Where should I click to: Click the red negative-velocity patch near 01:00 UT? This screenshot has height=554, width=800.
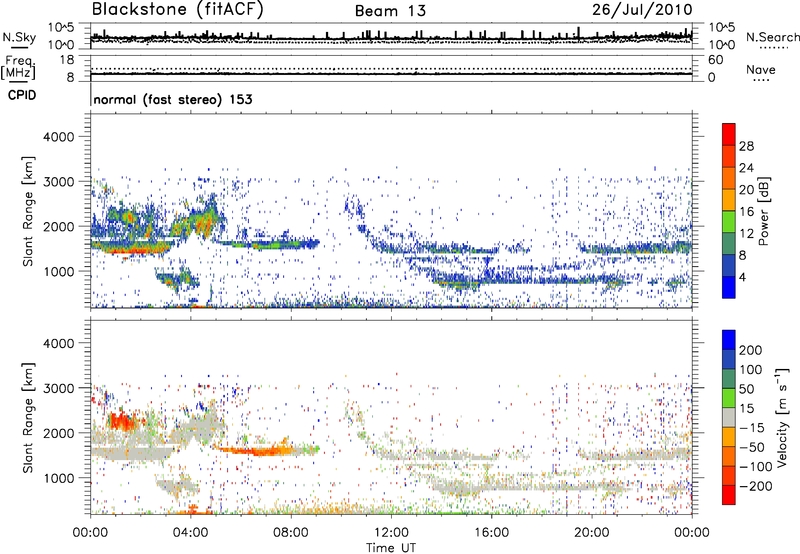pos(121,422)
